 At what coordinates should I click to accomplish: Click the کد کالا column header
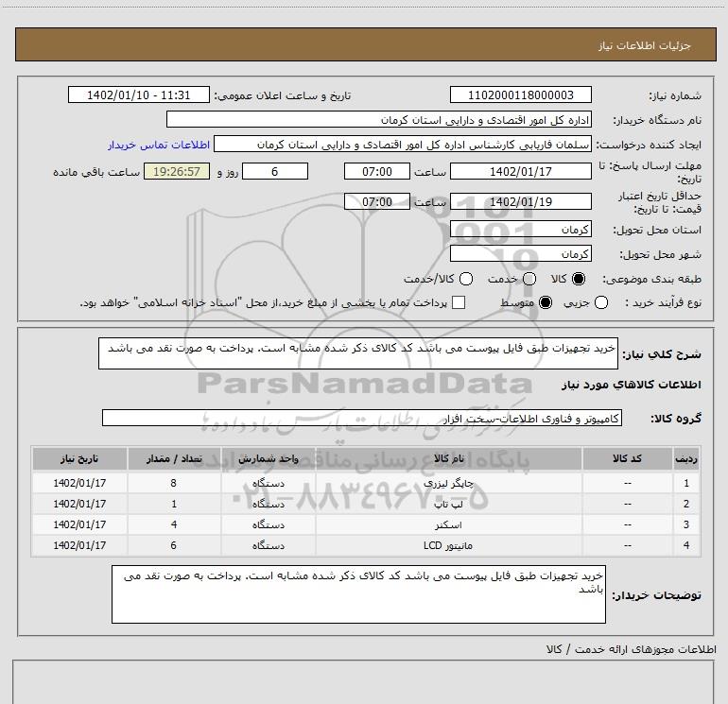tap(627, 459)
